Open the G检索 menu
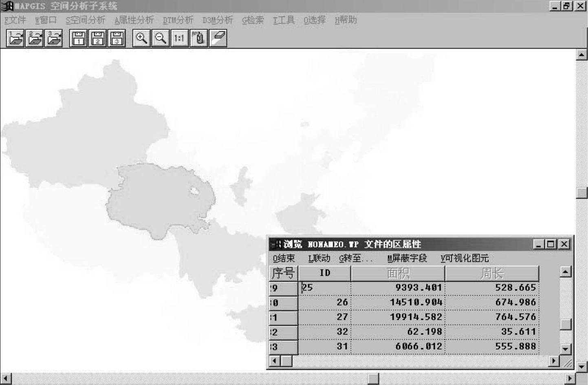The height and width of the screenshot is (385, 588). (253, 20)
